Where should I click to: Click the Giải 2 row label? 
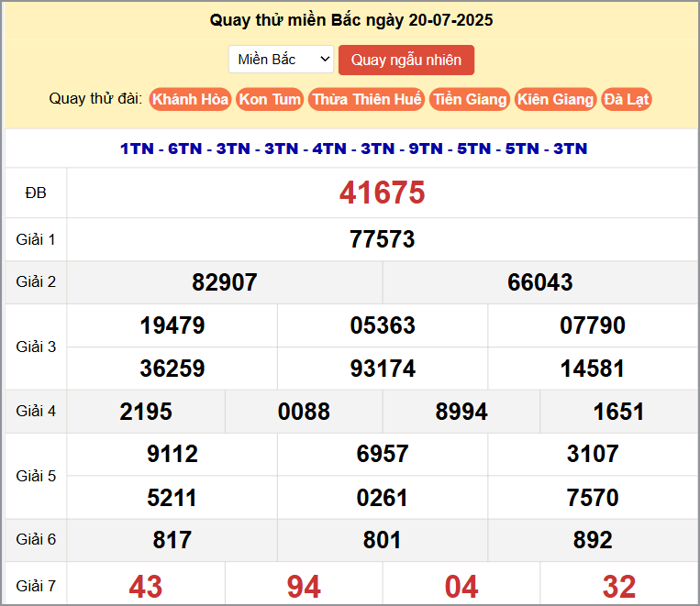pyautogui.click(x=36, y=282)
